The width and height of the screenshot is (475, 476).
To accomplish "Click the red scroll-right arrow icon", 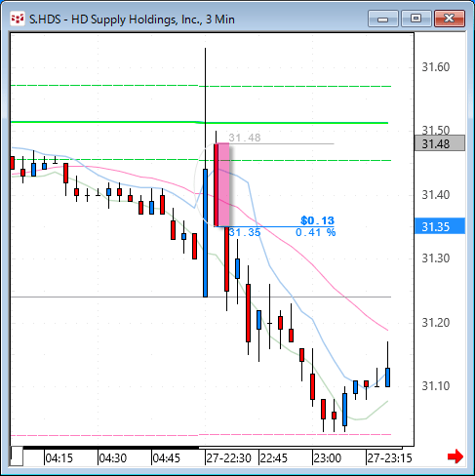I will point(455,456).
